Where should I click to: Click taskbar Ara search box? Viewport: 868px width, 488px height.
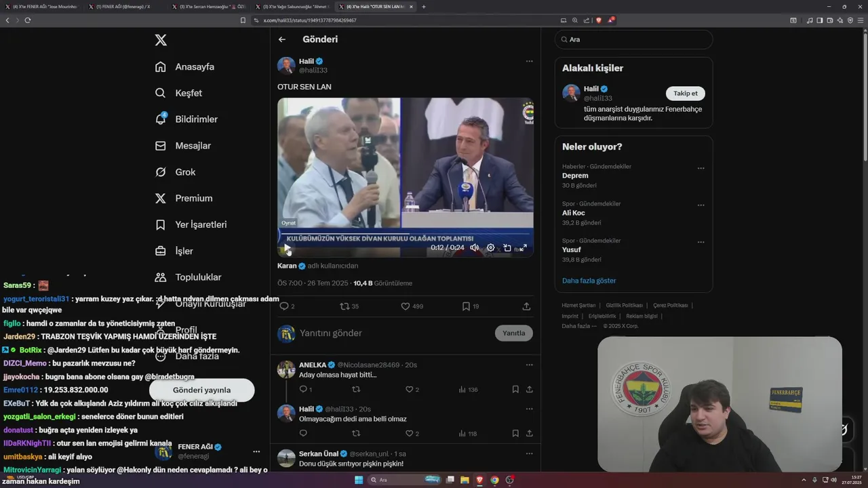coord(405,480)
